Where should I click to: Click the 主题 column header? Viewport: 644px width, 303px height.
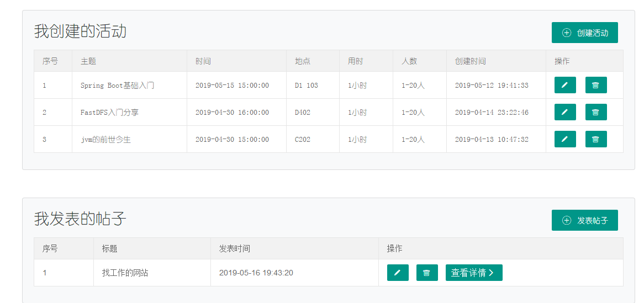(x=88, y=61)
